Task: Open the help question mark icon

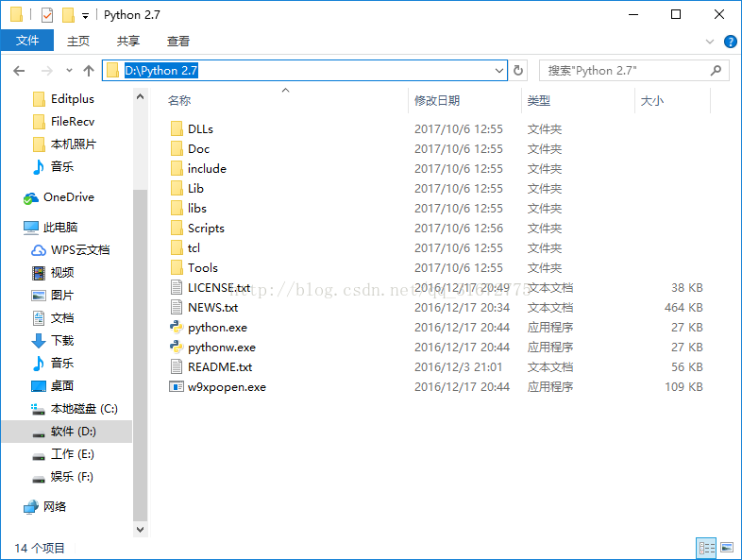Action: click(730, 42)
